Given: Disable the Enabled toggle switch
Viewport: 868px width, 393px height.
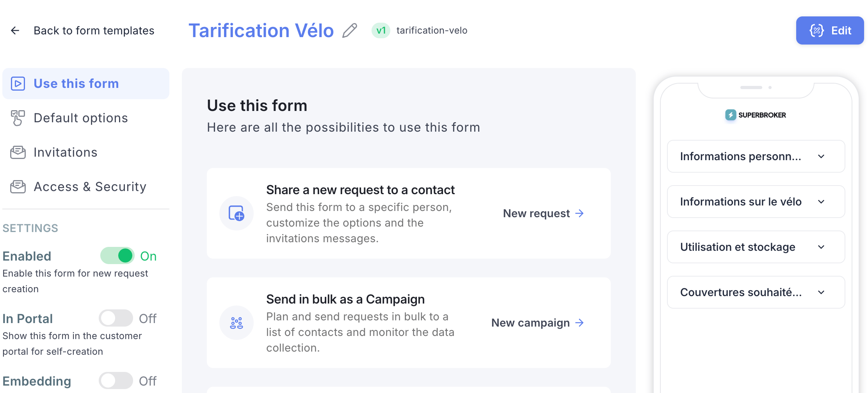Looking at the screenshot, I should point(117,256).
